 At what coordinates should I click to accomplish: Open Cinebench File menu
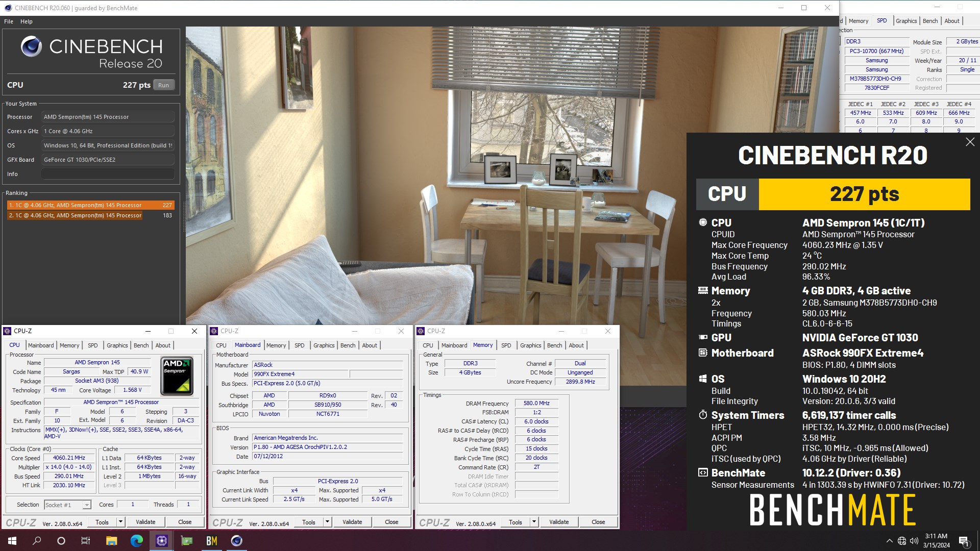click(9, 21)
